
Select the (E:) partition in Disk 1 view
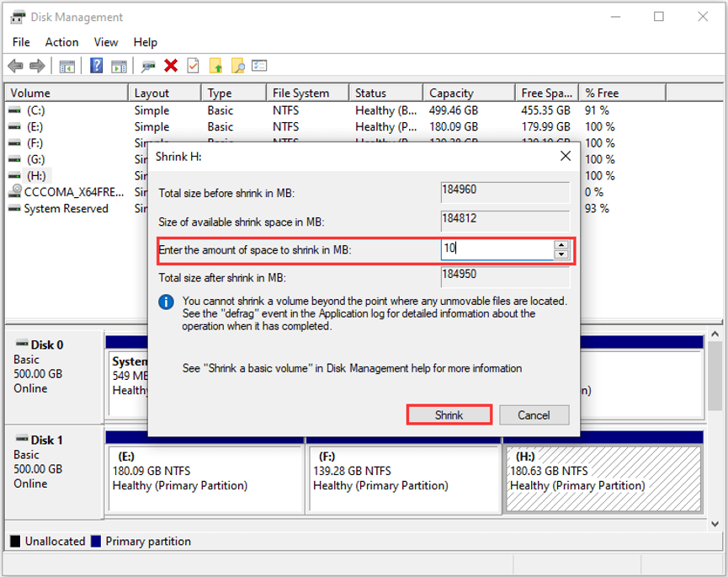tap(206, 483)
